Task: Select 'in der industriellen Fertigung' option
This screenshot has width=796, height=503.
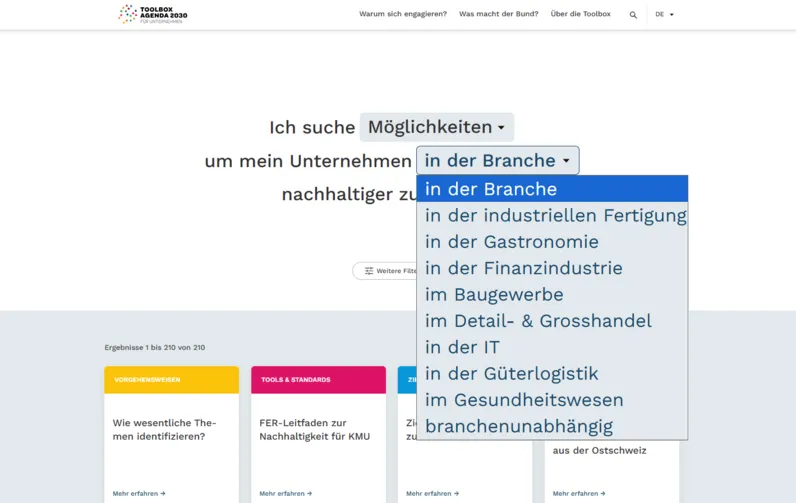Action: pos(555,215)
